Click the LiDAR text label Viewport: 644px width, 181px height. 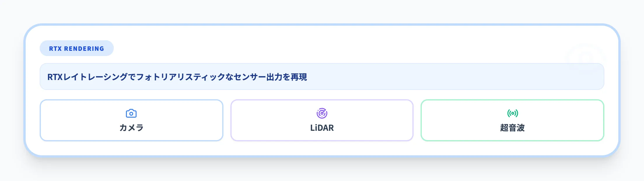click(322, 128)
